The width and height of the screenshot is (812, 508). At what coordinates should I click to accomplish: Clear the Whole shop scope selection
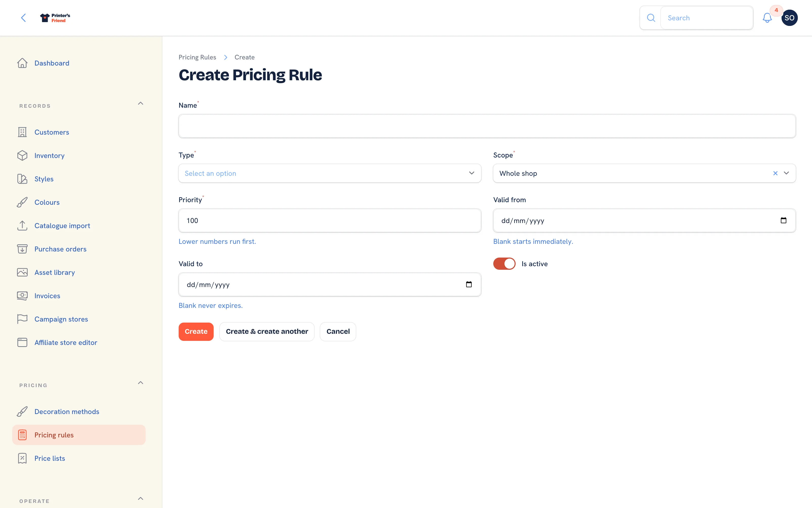(775, 173)
